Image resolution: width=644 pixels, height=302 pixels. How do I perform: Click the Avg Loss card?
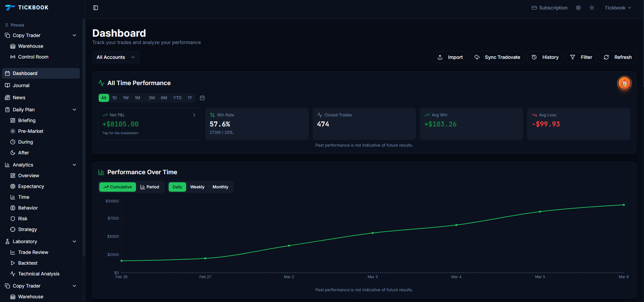[579, 124]
